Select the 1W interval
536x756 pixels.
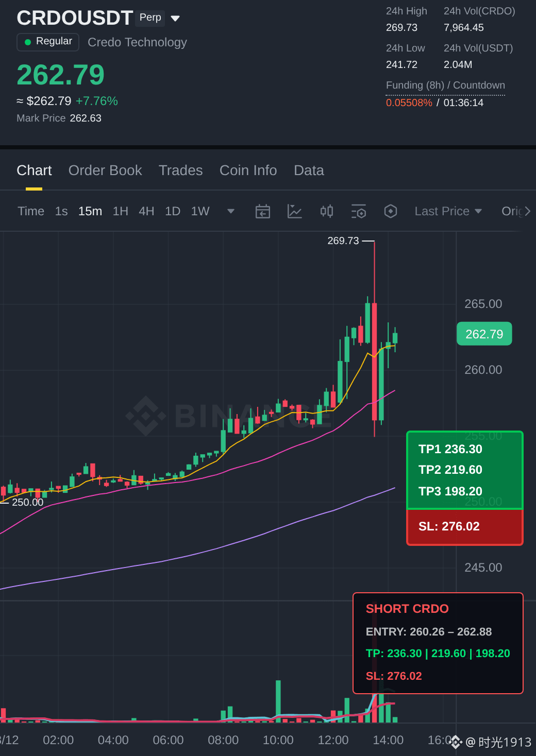click(x=200, y=211)
